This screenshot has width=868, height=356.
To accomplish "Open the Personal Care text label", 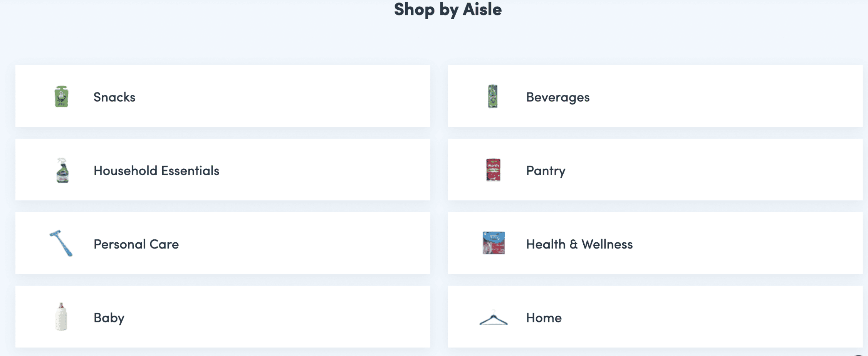I will tap(136, 244).
